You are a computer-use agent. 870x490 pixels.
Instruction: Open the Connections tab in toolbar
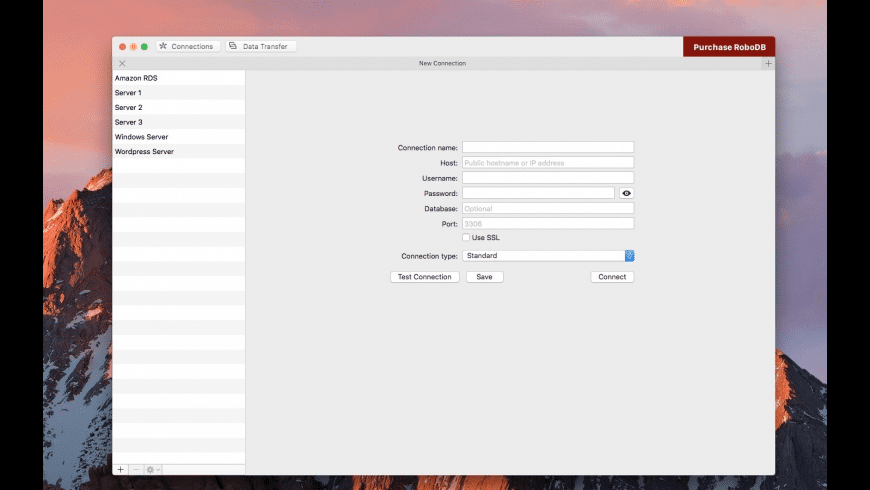coord(188,46)
